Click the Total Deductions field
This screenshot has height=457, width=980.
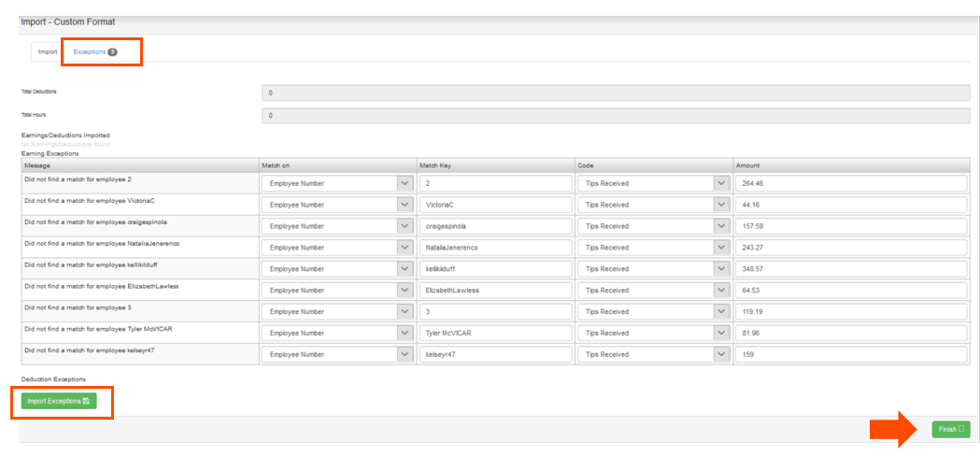[x=618, y=93]
